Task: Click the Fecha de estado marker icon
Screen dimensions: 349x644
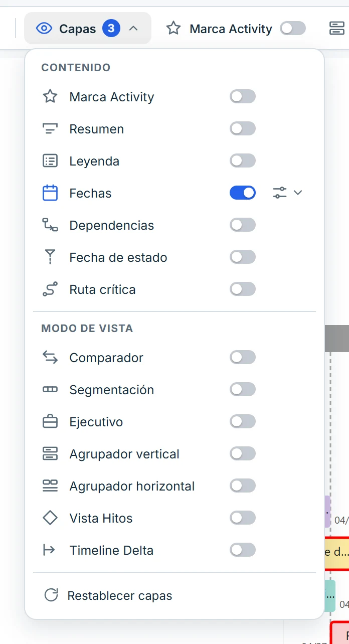Action: [x=50, y=257]
